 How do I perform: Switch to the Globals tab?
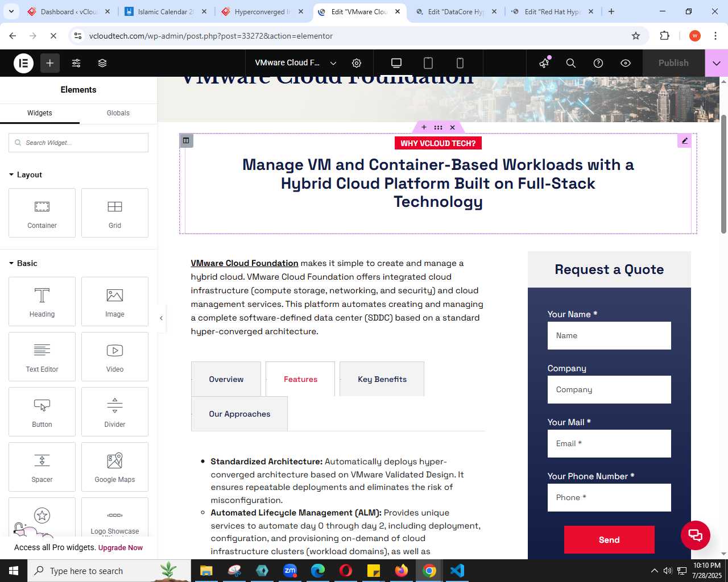click(118, 113)
